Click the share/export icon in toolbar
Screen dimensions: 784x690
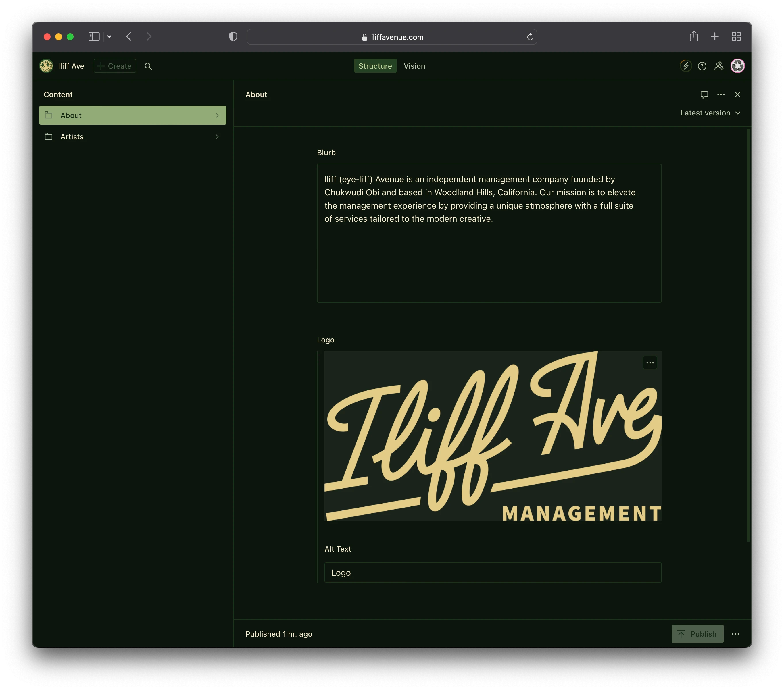point(694,37)
